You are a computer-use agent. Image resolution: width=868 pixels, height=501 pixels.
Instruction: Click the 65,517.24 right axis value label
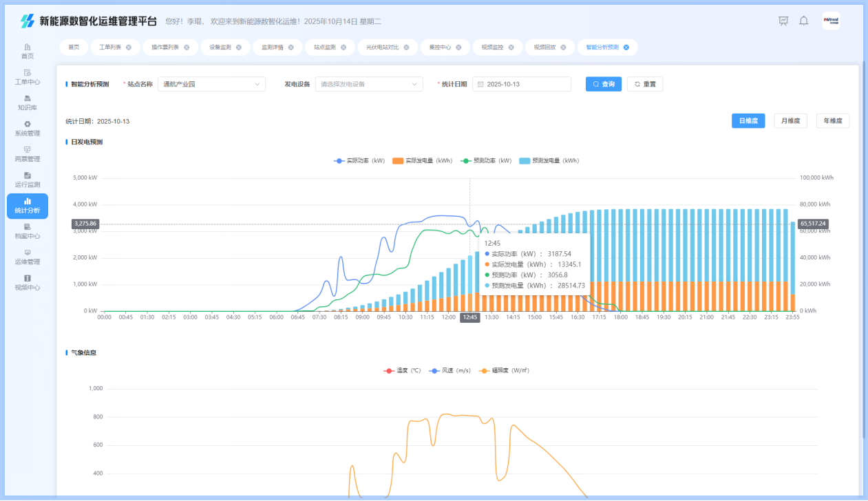click(x=814, y=224)
